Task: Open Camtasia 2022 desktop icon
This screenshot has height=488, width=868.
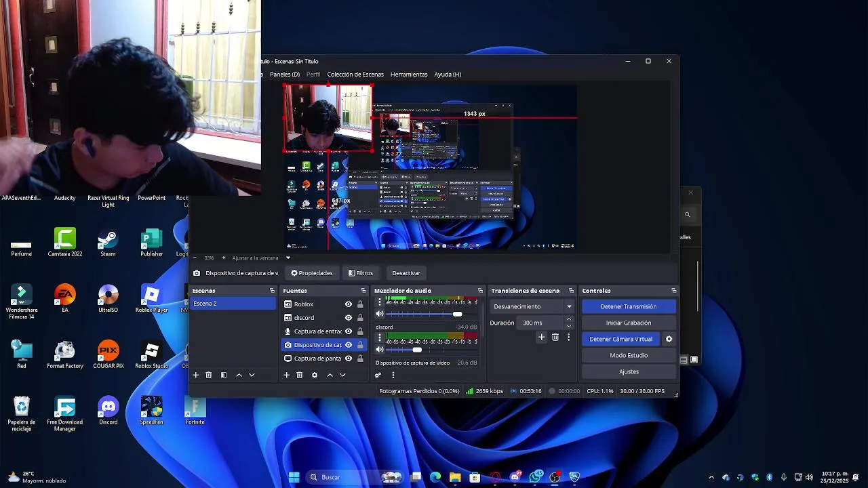Action: pos(65,243)
